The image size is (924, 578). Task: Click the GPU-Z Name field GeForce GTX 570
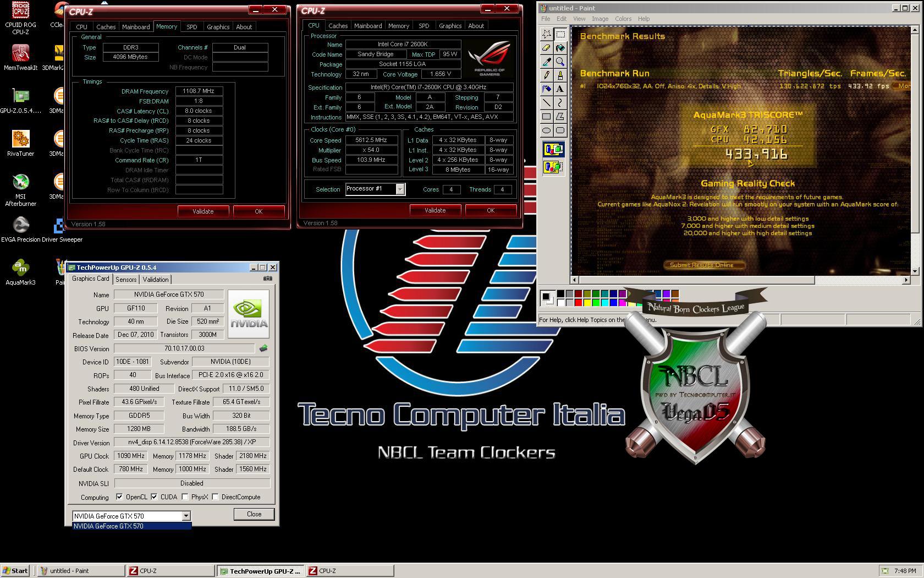tap(169, 295)
